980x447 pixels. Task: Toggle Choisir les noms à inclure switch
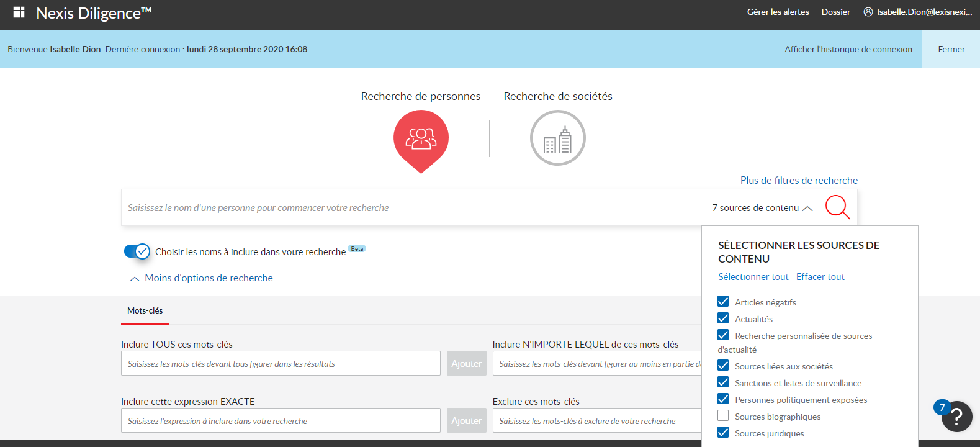pos(137,251)
